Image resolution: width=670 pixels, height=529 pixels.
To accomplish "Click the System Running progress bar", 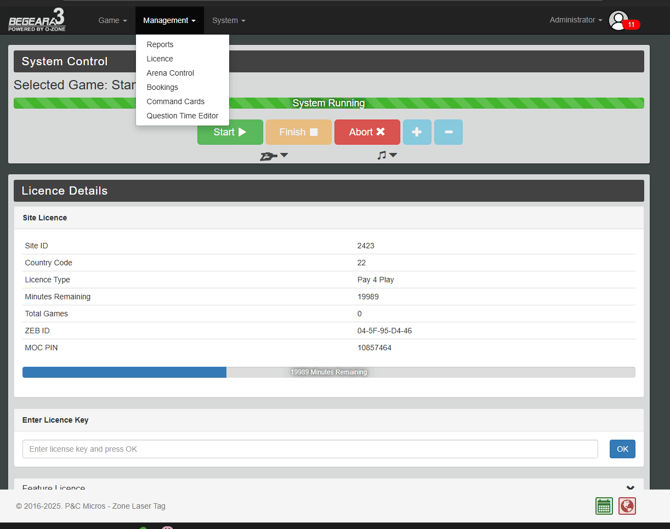I will [329, 103].
